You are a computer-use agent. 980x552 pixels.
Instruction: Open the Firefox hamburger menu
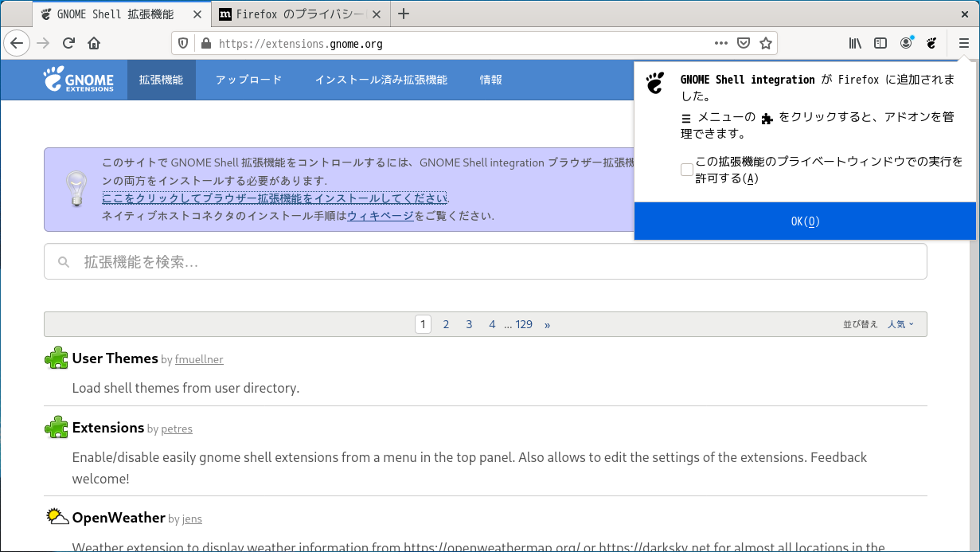pos(964,44)
